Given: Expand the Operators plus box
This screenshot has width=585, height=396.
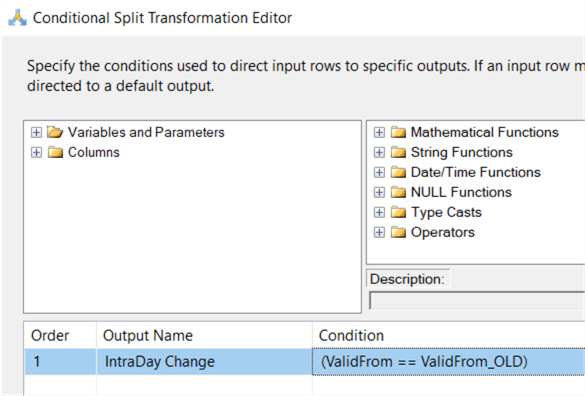Looking at the screenshot, I should (379, 232).
